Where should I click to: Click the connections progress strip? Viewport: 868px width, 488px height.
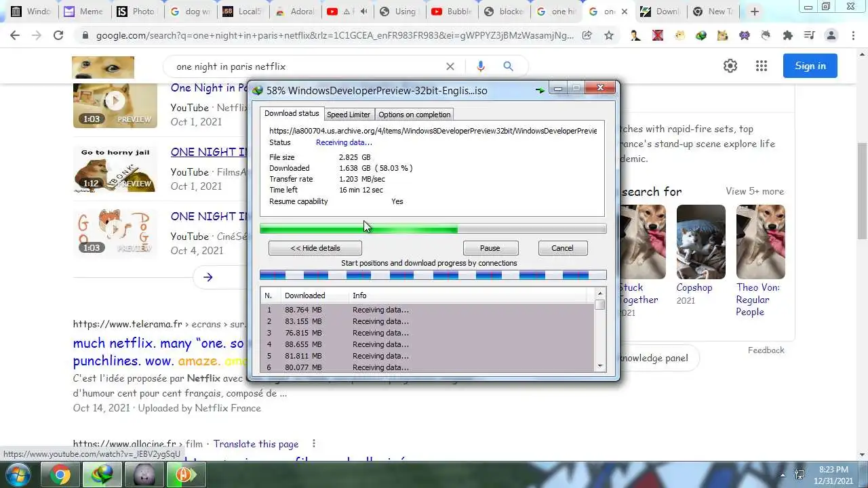point(433,274)
